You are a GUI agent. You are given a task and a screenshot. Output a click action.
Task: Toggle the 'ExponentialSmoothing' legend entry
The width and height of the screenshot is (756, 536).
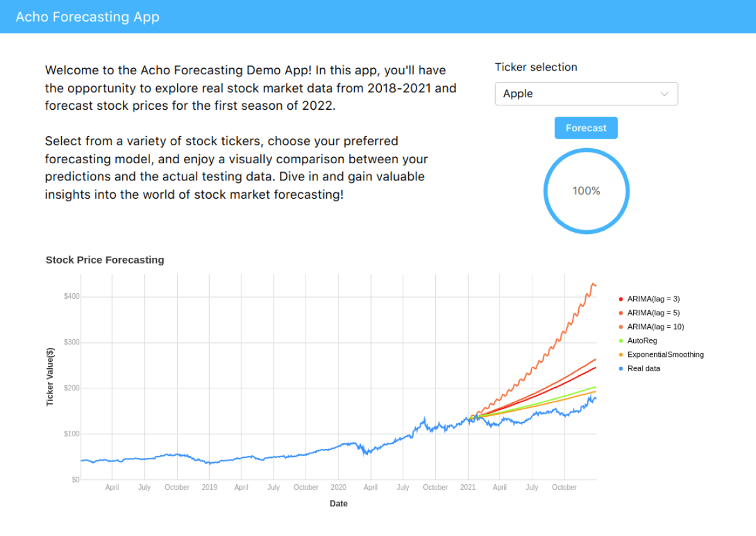(666, 354)
